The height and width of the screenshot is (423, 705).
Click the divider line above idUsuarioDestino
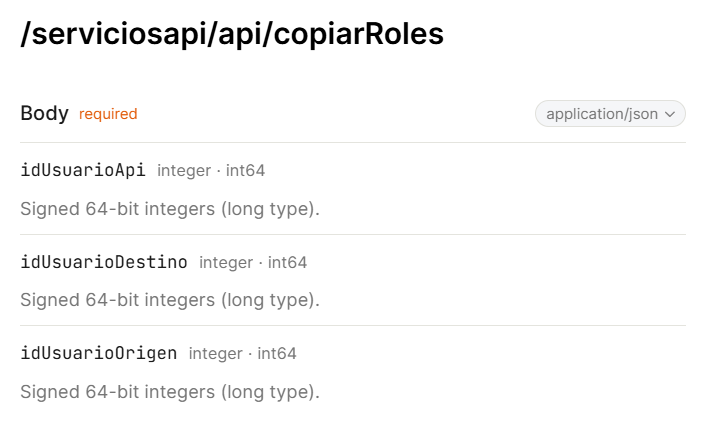(353, 234)
